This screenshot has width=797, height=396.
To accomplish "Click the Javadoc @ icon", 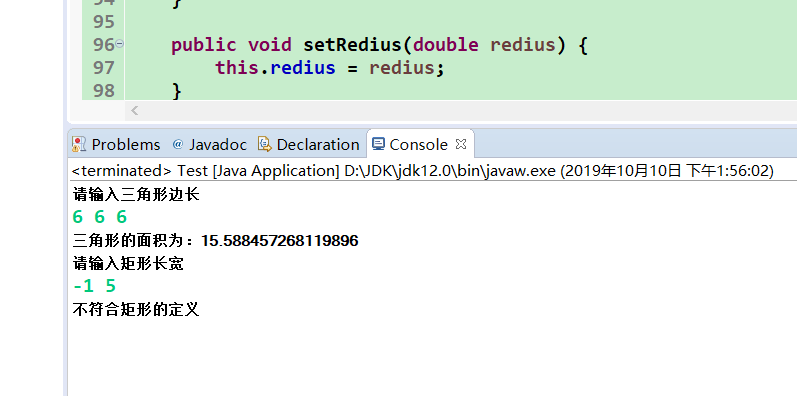I will tap(177, 144).
